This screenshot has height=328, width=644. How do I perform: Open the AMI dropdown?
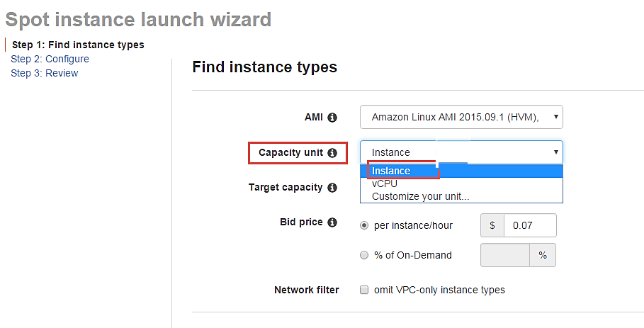coord(461,118)
